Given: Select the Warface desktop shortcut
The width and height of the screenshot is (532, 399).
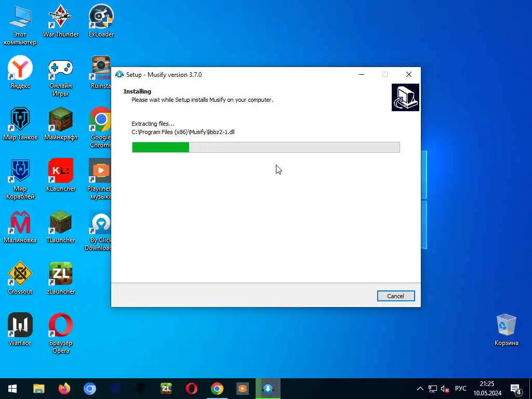Looking at the screenshot, I should tap(20, 329).
